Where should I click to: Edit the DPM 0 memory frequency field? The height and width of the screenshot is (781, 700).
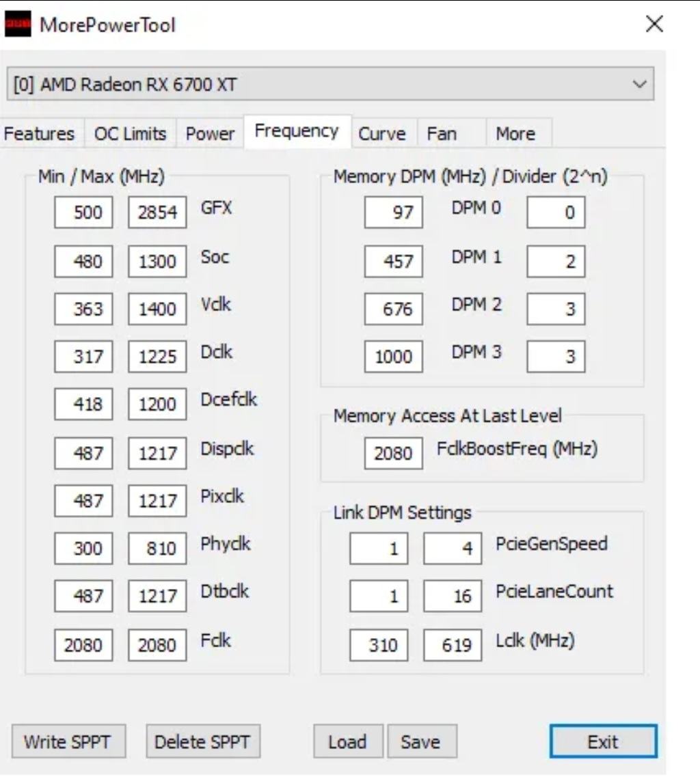(x=394, y=213)
